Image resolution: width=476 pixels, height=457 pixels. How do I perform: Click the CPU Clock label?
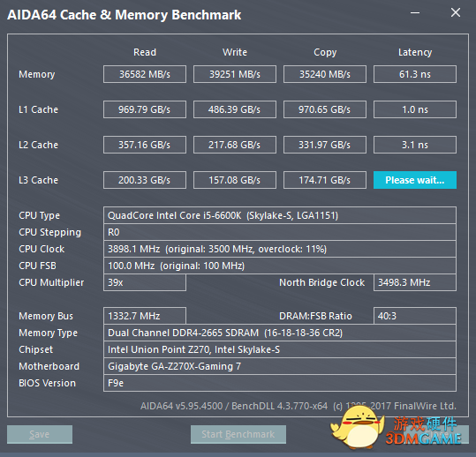coord(42,249)
